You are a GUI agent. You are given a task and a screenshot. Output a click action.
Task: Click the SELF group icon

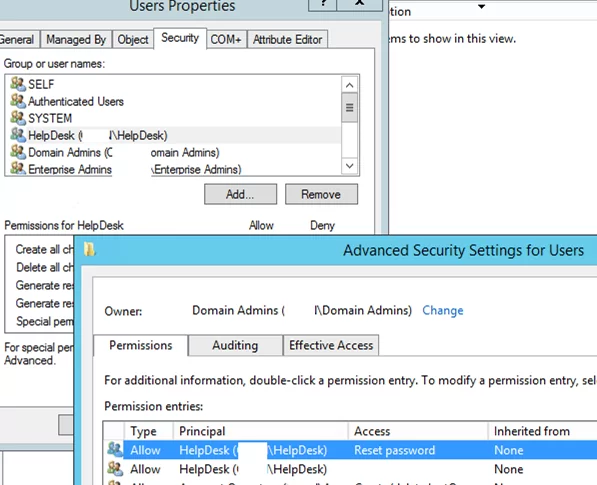[18, 83]
